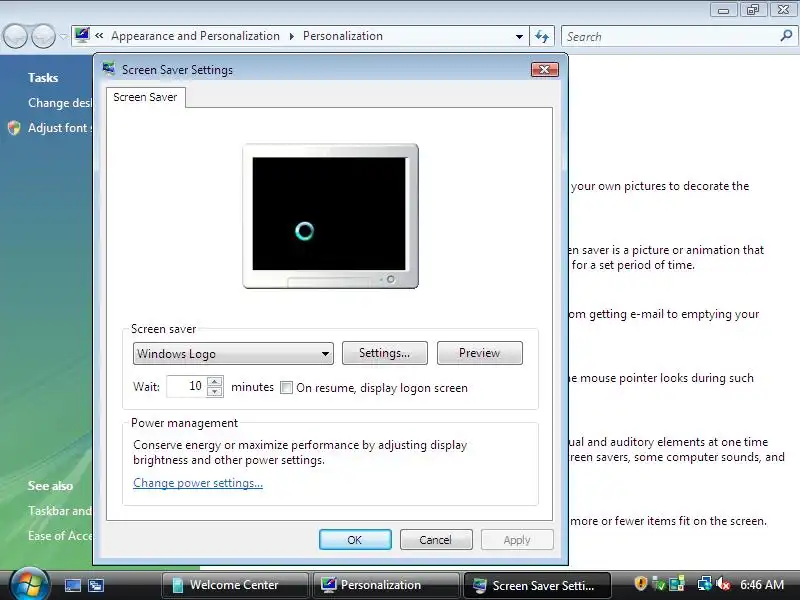The width and height of the screenshot is (800, 600).
Task: Click the muted volume tray icon
Action: [x=722, y=584]
